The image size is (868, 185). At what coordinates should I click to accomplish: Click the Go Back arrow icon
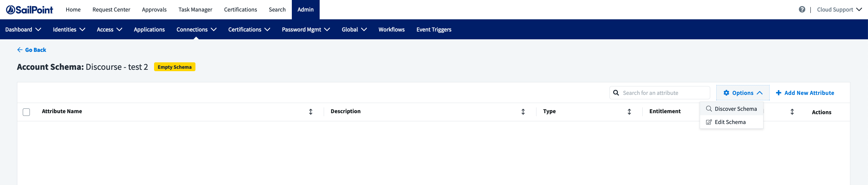[x=20, y=50]
